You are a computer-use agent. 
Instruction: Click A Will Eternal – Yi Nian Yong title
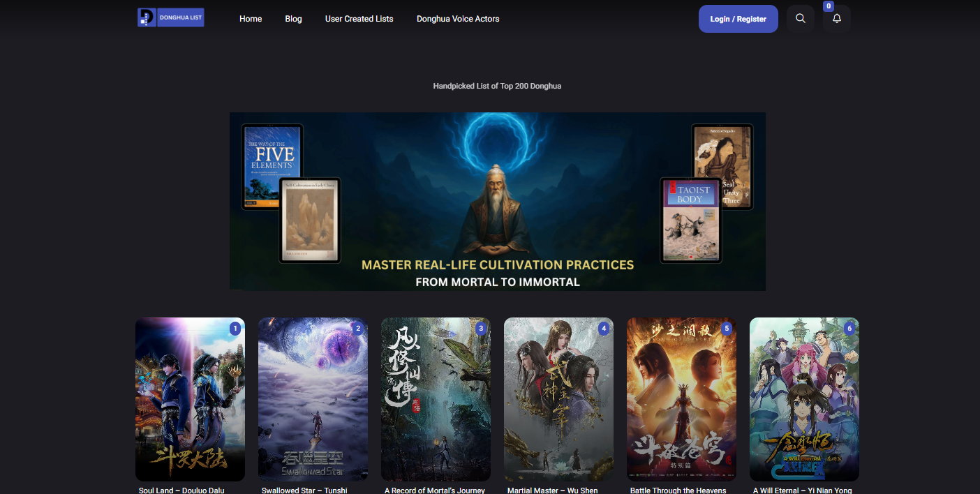pos(803,490)
